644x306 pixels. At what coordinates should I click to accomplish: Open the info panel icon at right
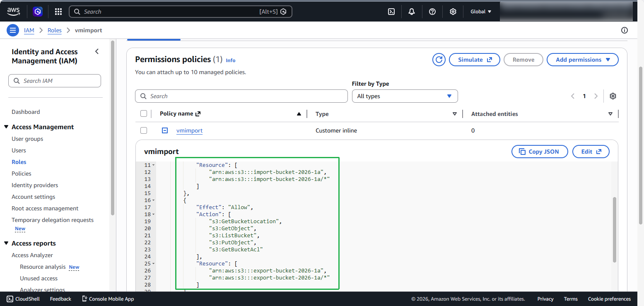[625, 30]
